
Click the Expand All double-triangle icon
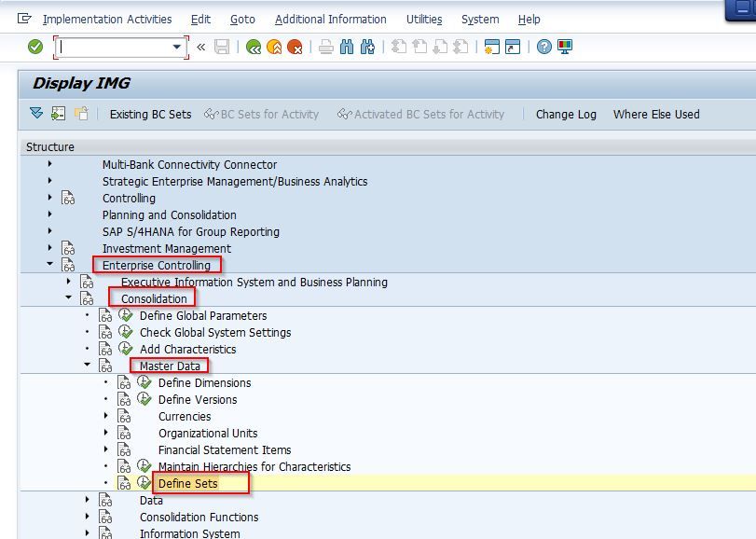[36, 113]
